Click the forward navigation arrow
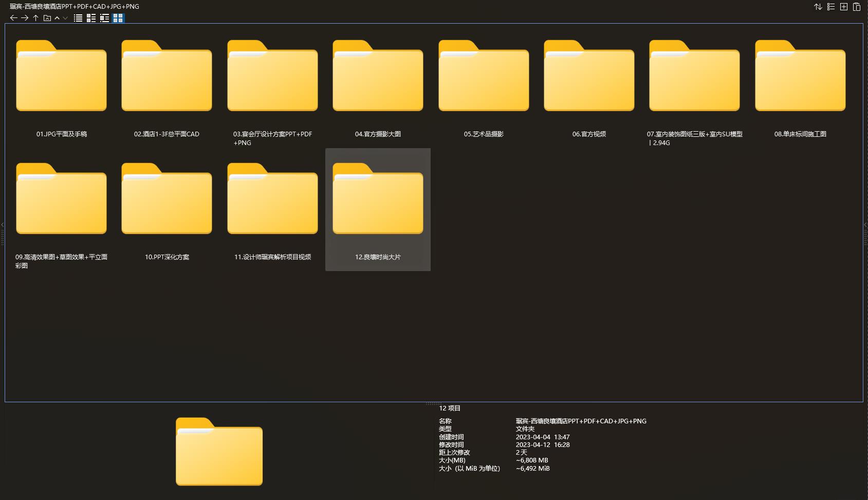This screenshot has width=868, height=500. pos(24,18)
